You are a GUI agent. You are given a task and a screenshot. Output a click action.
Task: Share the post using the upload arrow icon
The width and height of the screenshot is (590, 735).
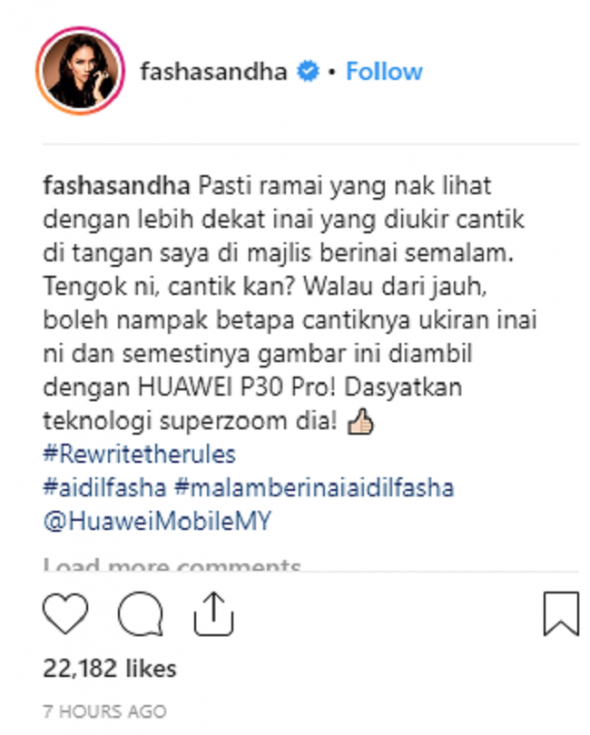(214, 614)
